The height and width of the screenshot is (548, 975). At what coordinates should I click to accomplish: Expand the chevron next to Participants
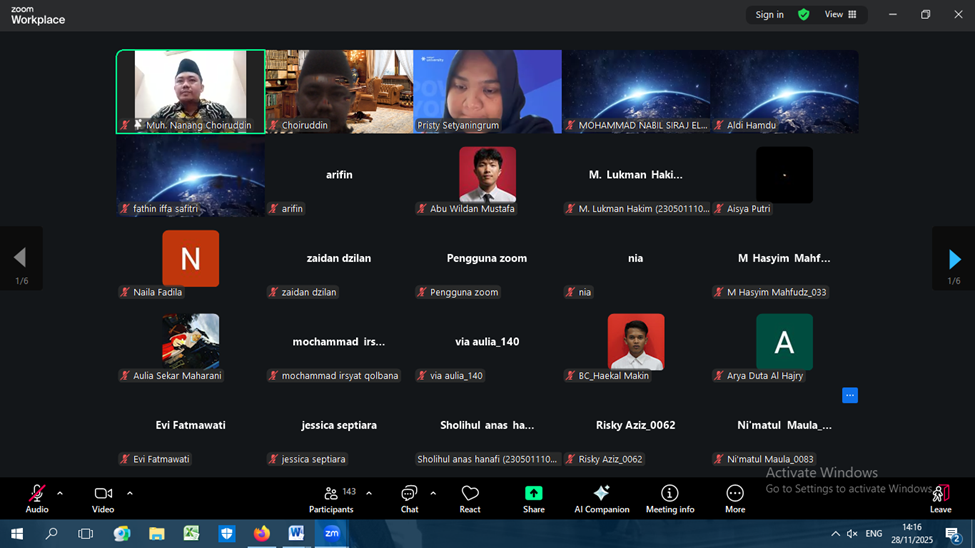(x=369, y=493)
